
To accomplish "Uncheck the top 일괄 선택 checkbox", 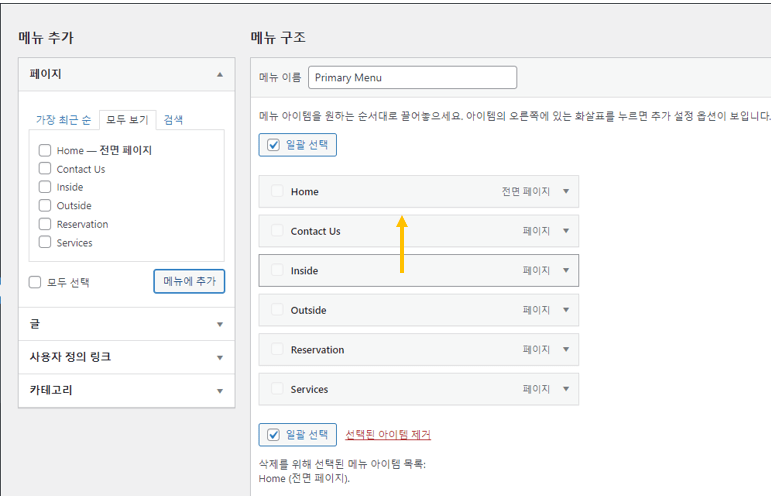I will click(x=273, y=145).
